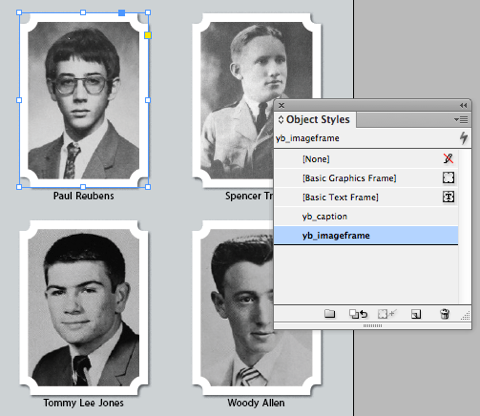Click the left-middle handle of selected frame

pyautogui.click(x=19, y=100)
